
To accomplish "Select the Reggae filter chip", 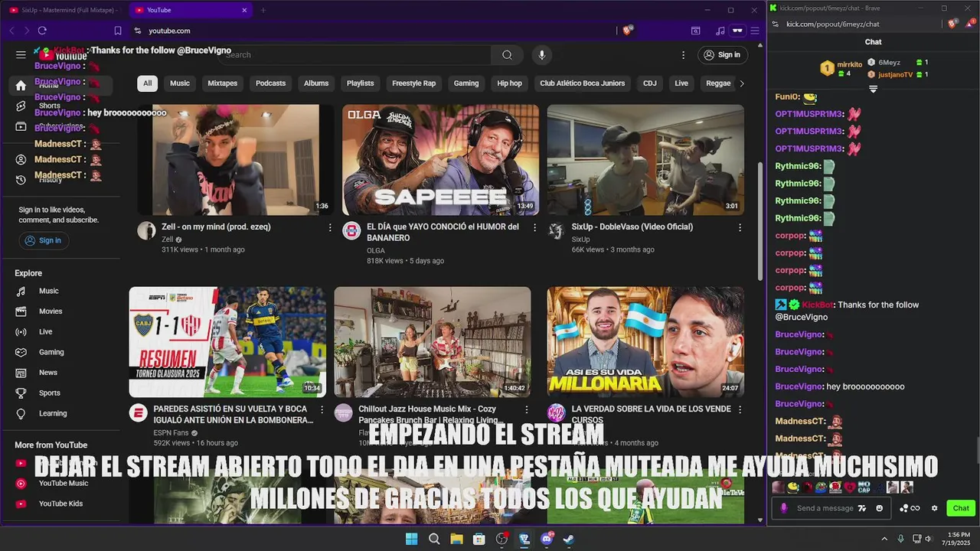I will click(x=718, y=83).
